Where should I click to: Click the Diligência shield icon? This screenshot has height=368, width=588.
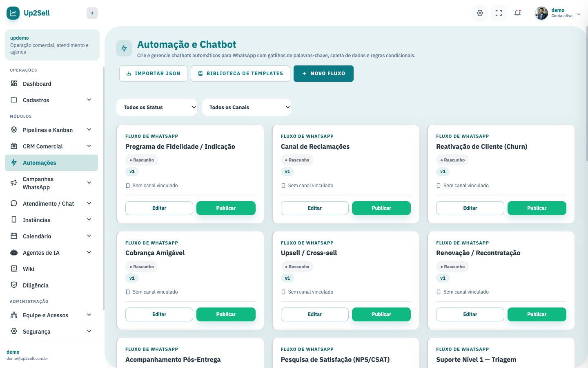14,285
